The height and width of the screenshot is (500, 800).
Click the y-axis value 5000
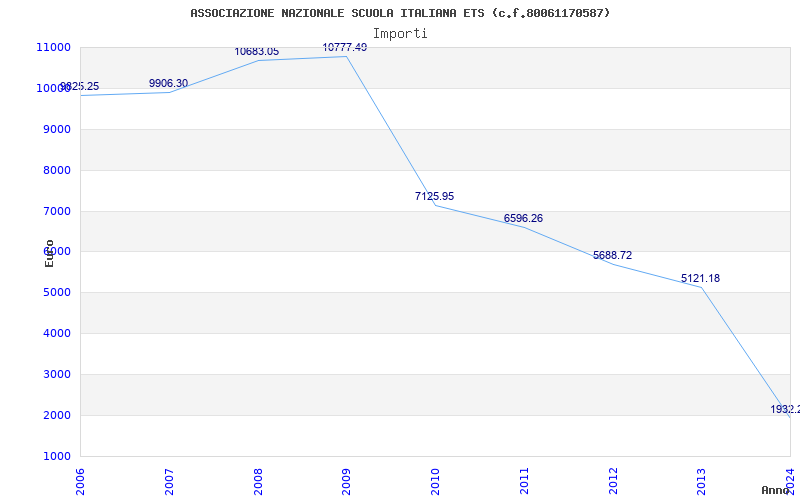click(x=57, y=292)
